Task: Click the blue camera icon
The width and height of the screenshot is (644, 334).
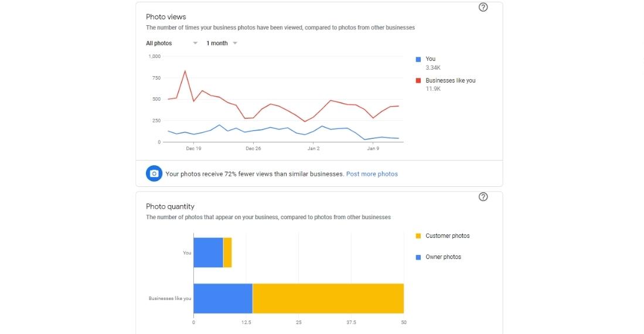Action: [x=154, y=174]
